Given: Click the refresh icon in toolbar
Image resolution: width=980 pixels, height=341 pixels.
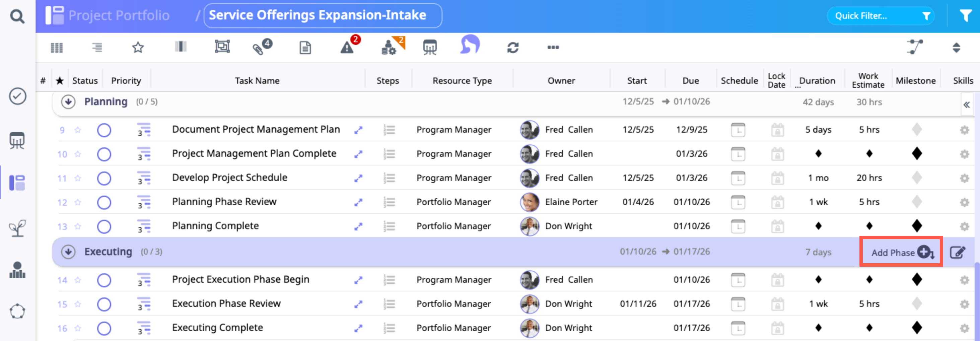Looking at the screenshot, I should [512, 48].
